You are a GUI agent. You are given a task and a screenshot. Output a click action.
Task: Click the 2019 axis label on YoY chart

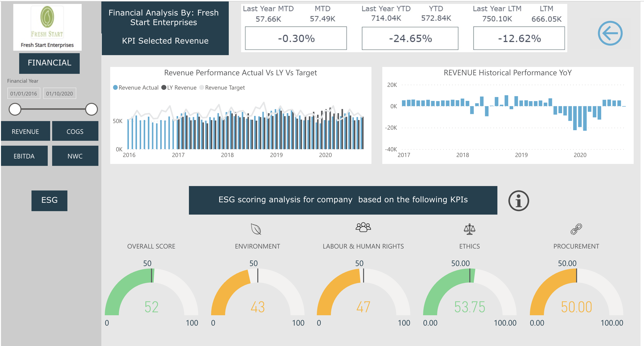point(521,155)
